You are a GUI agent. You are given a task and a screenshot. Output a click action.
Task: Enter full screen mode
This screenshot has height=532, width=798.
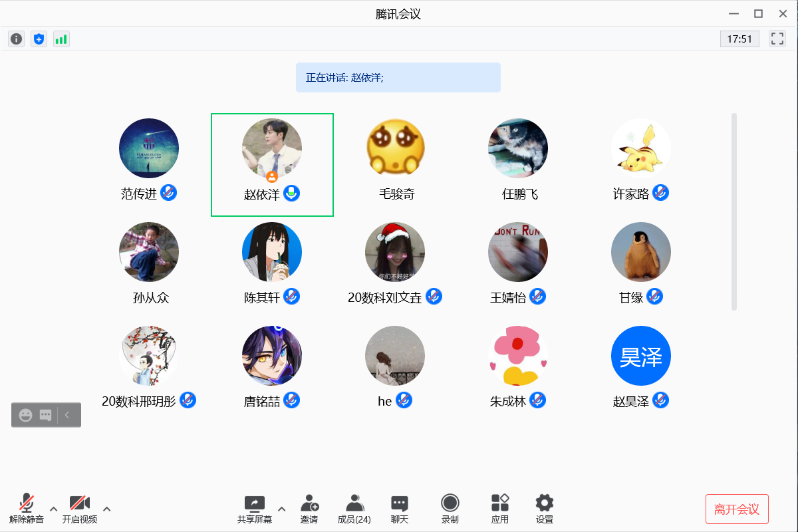777,39
